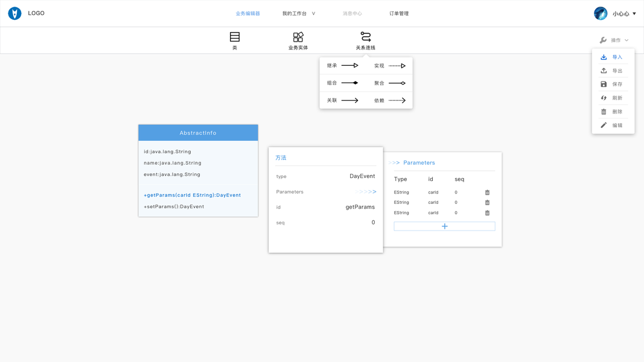Click the setParams():DayEvent method

[x=174, y=206]
